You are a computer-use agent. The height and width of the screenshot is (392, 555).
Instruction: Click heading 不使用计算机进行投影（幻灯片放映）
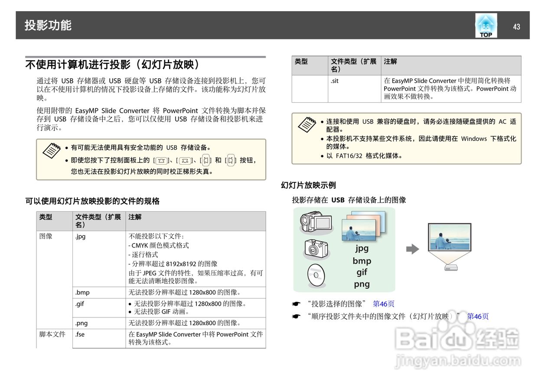tap(114, 65)
